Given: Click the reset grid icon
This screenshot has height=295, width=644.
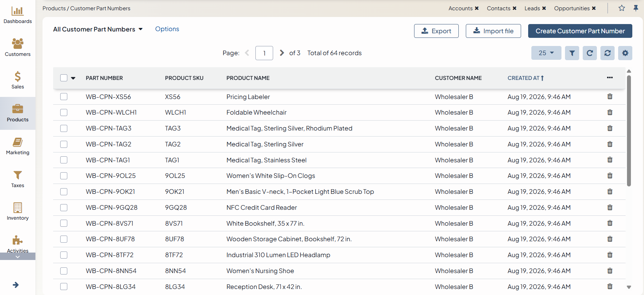Looking at the screenshot, I should (608, 53).
